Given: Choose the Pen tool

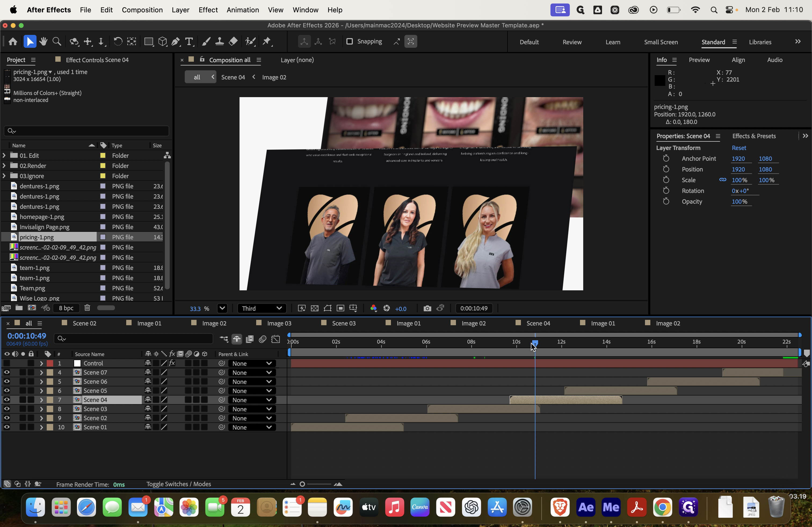Looking at the screenshot, I should tap(175, 42).
